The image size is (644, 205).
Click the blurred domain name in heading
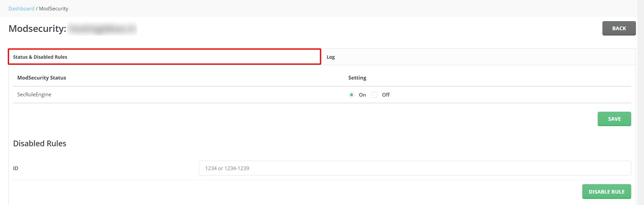click(x=102, y=29)
